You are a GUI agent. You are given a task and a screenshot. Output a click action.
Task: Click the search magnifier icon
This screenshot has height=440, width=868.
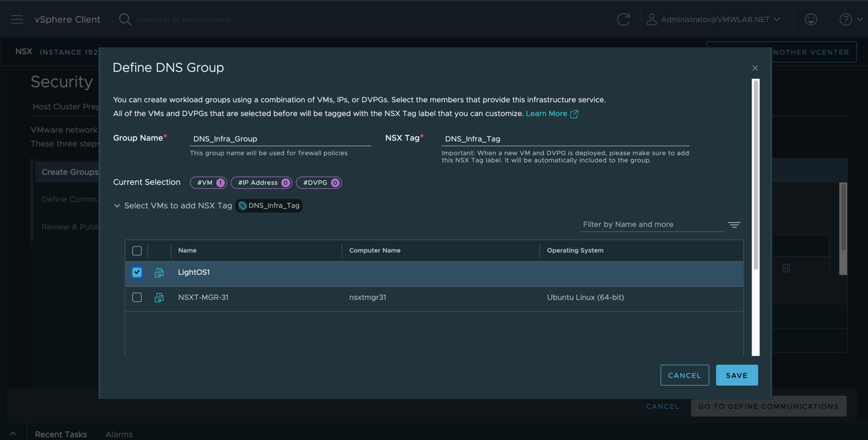(125, 20)
